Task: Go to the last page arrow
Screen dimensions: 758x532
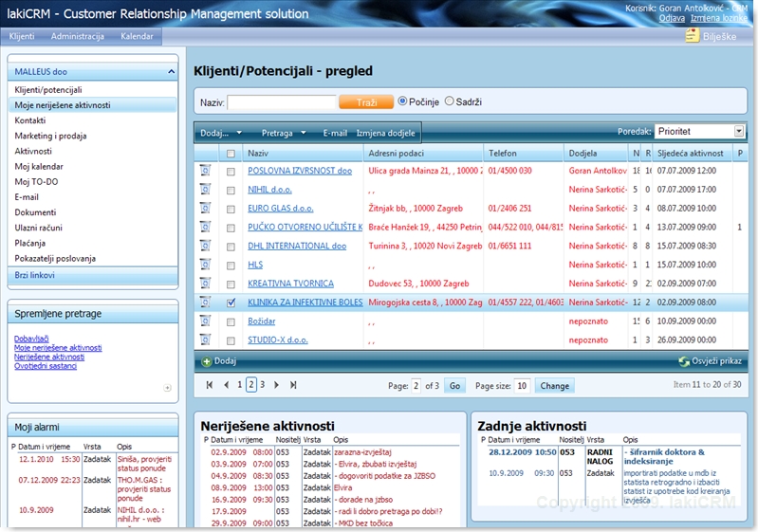Action: tap(293, 385)
